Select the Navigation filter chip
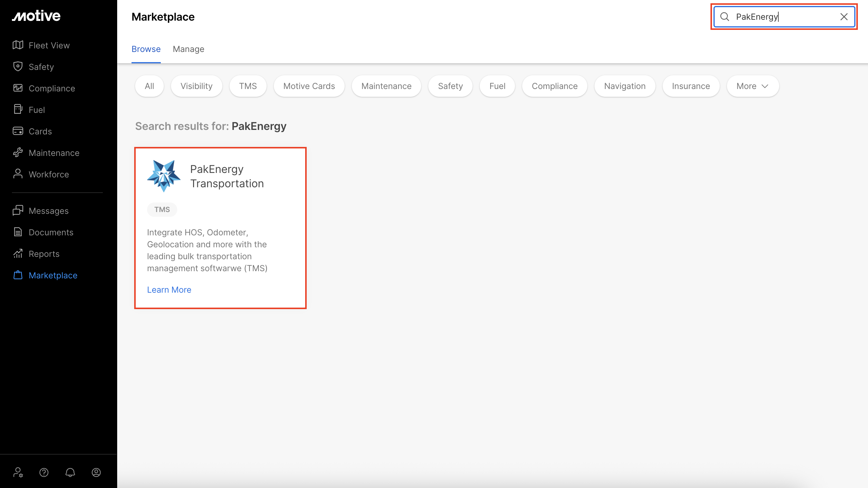The width and height of the screenshot is (868, 488). (x=624, y=86)
